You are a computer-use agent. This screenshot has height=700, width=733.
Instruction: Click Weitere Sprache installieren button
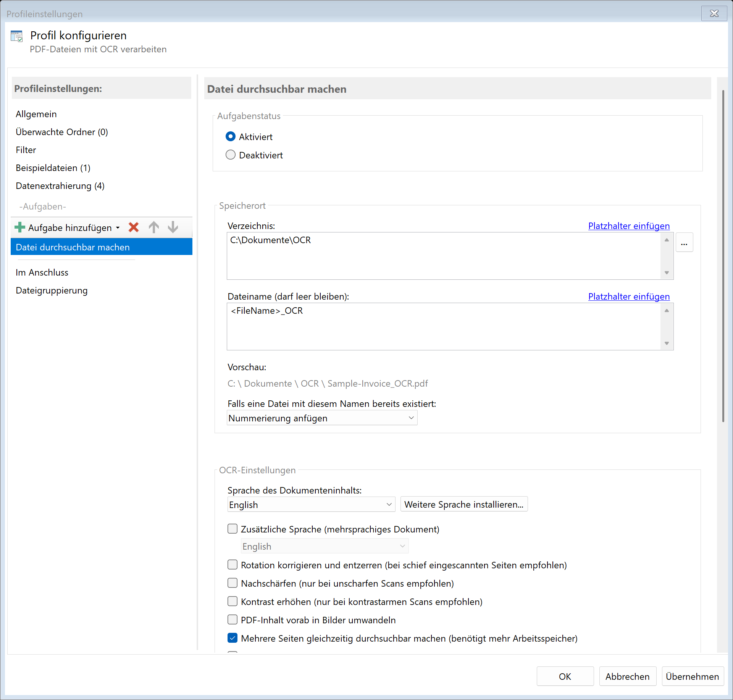click(x=463, y=505)
